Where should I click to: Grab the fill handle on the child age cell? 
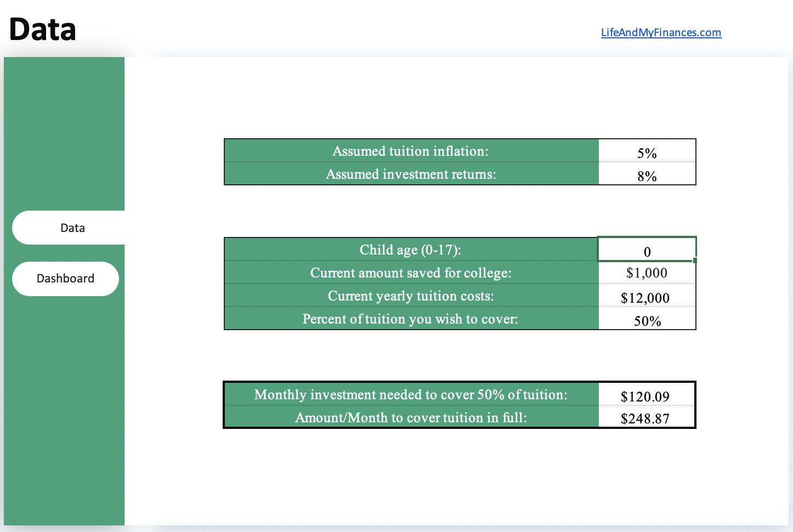coord(695,261)
